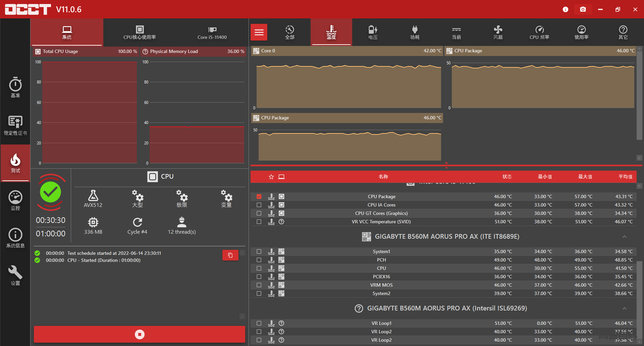Enable the VRM MOS checkbox

259,285
